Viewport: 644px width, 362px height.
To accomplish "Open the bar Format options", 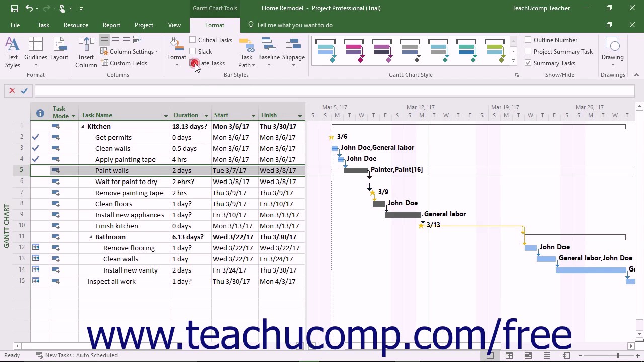I will [177, 53].
